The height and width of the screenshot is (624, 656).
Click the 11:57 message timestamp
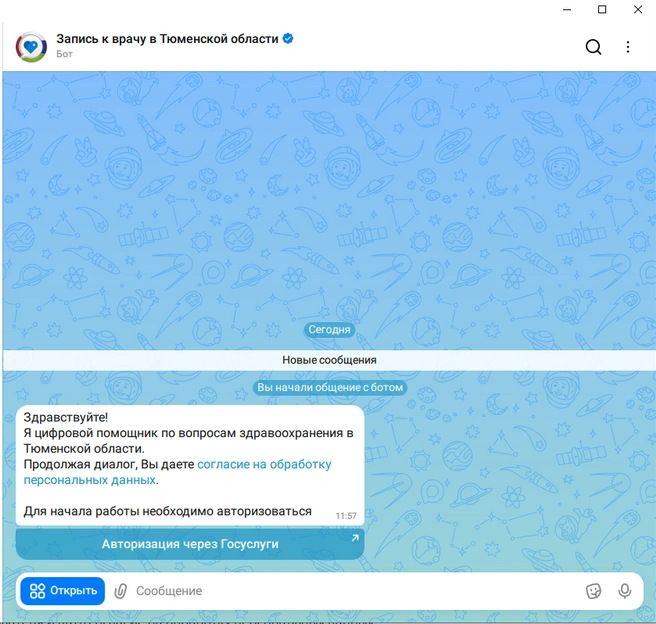click(346, 516)
